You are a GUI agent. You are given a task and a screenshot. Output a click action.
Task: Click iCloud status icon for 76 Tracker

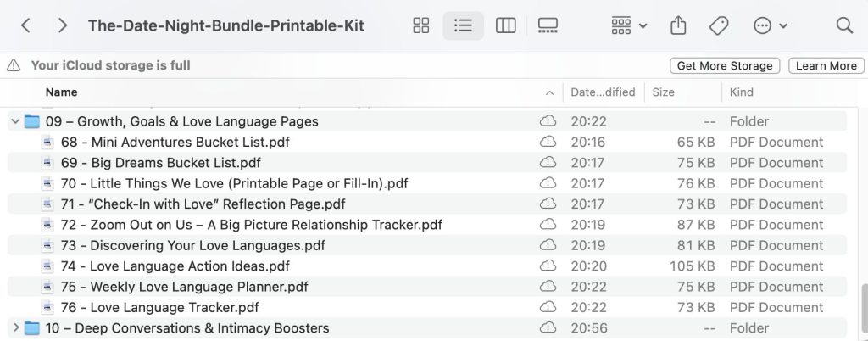548,307
